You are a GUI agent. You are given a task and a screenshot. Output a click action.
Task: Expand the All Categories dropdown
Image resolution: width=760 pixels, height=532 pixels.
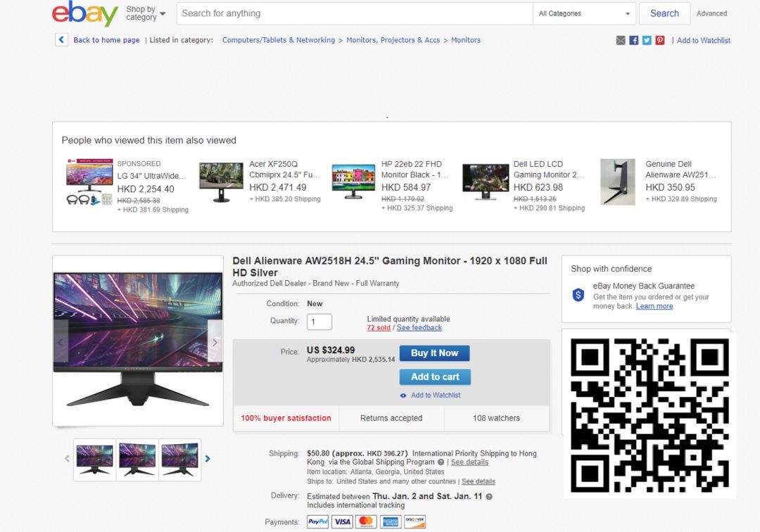[x=584, y=13]
